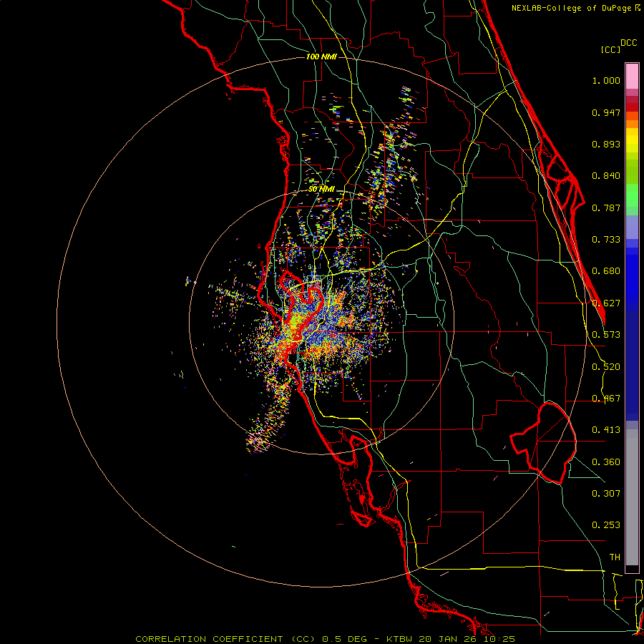Click the 50 NMI range ring label
The height and width of the screenshot is (644, 644).
point(321,190)
